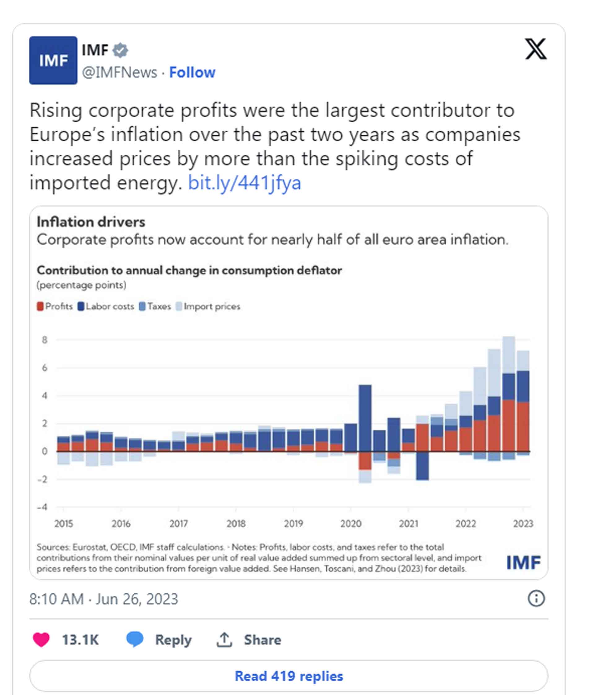The image size is (616, 695).
Task: Follow the IMFNews account
Action: [x=192, y=72]
